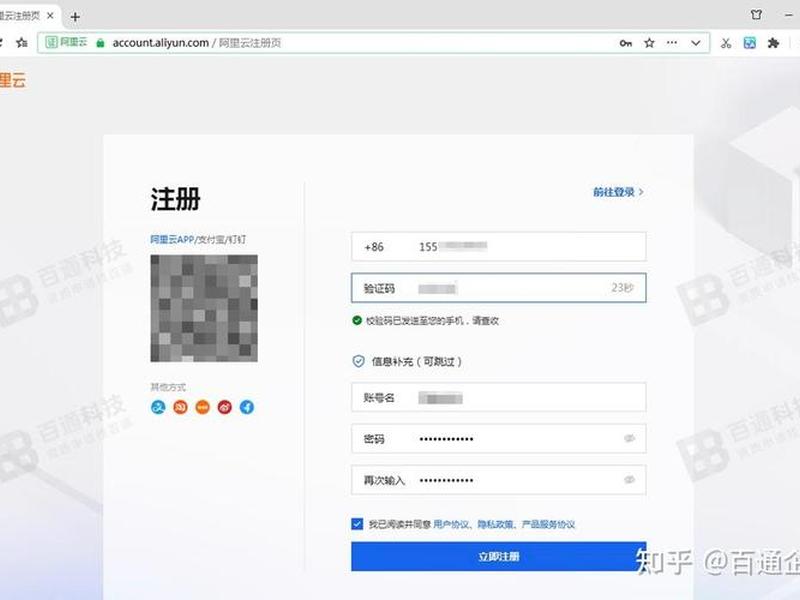The height and width of the screenshot is (600, 800).
Task: Click the 阿里云 logo at top left
Action: 12,80
